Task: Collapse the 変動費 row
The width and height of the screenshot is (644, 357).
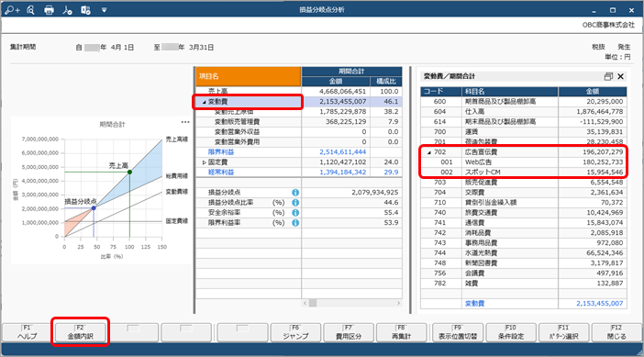Action: tap(205, 102)
